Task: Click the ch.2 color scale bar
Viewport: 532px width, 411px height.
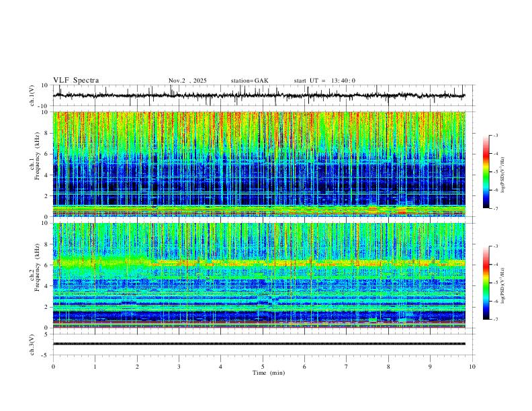Action: pyautogui.click(x=486, y=283)
